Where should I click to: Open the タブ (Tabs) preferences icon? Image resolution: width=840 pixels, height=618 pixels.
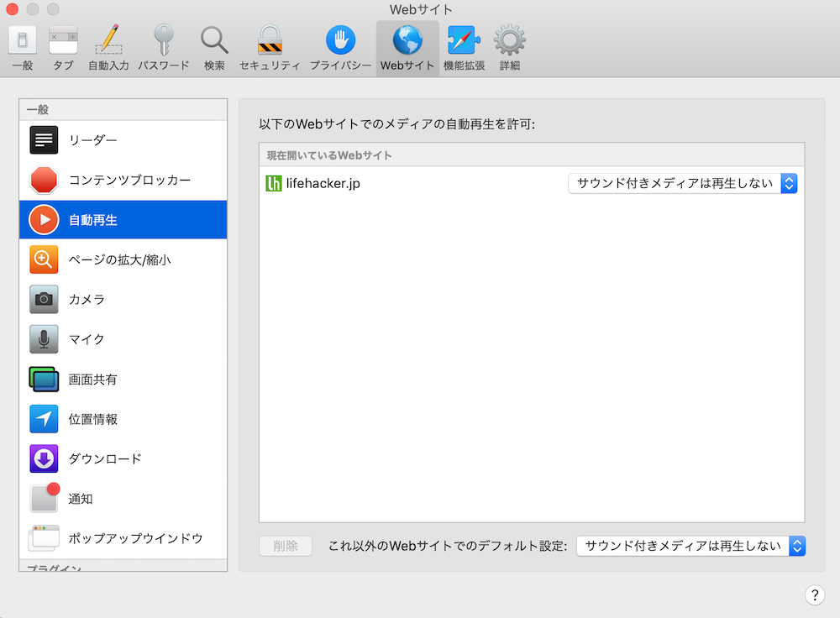click(63, 40)
